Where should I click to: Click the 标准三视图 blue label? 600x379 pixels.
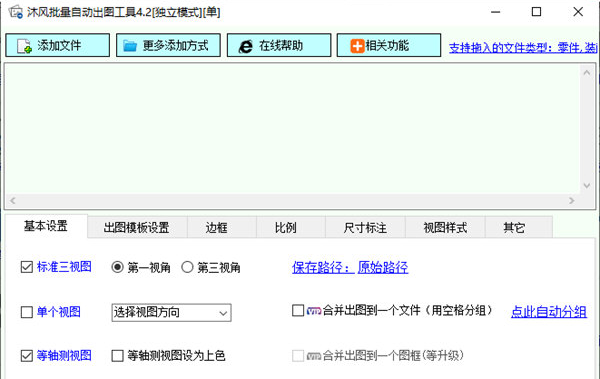click(x=64, y=267)
